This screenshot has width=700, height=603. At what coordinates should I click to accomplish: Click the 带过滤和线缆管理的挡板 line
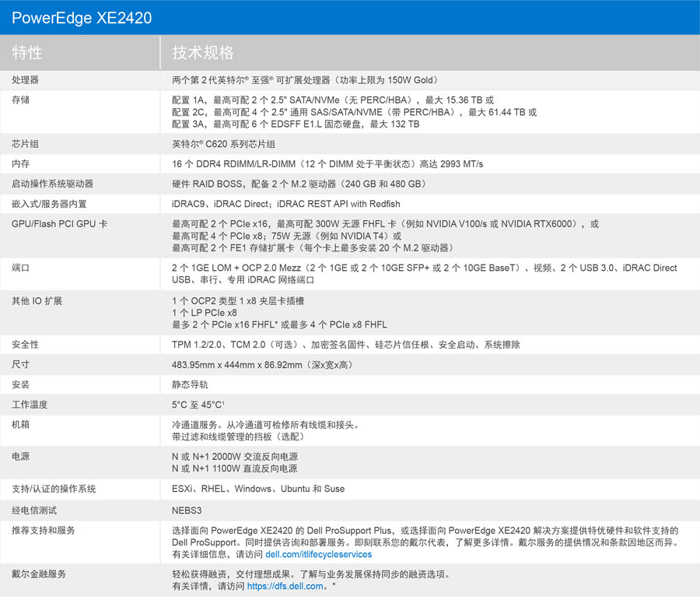click(240, 436)
